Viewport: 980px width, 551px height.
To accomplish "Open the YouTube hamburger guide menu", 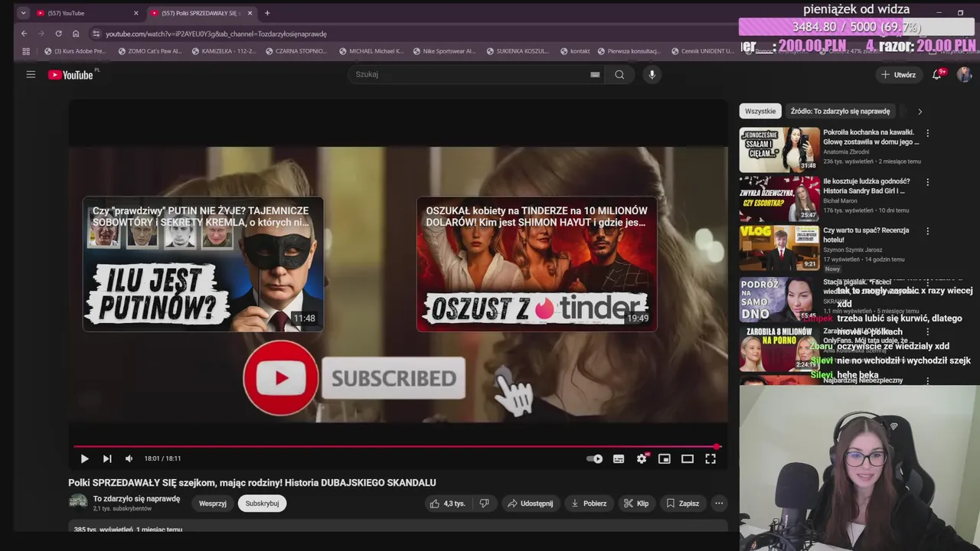I will pos(31,74).
